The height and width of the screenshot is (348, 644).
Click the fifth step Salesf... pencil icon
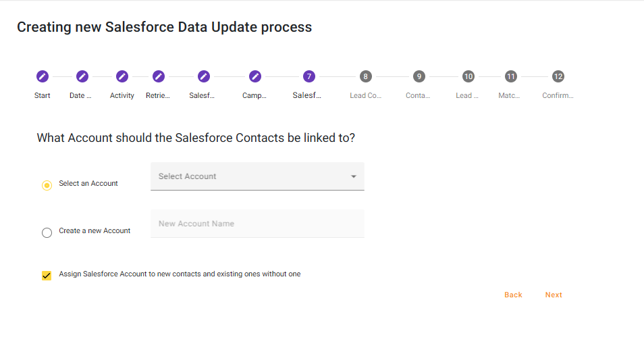(204, 76)
